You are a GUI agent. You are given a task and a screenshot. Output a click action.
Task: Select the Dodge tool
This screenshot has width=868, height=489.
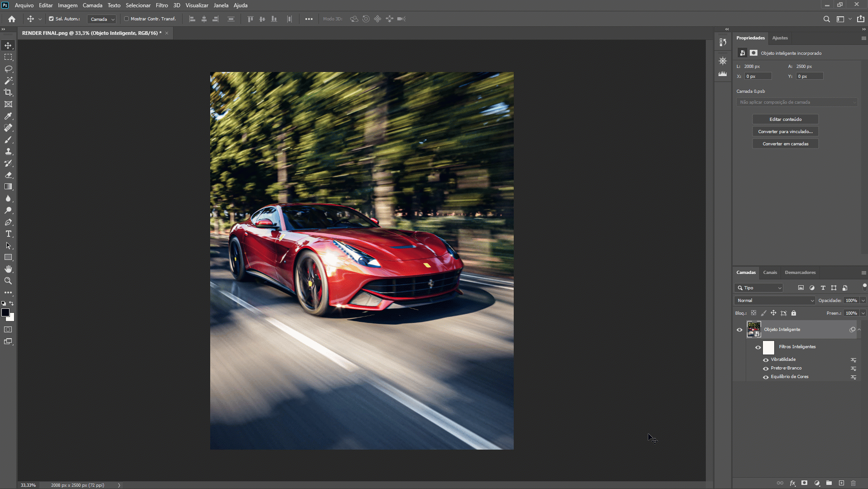coord(8,210)
